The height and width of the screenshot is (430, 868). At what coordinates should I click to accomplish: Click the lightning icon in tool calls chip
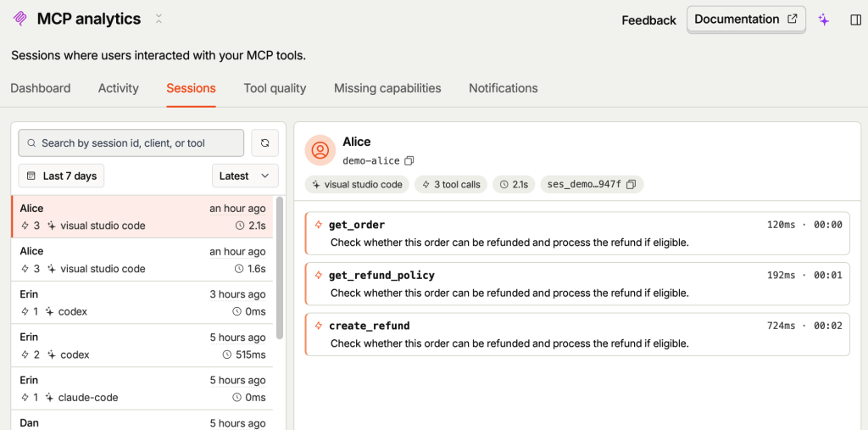(426, 185)
